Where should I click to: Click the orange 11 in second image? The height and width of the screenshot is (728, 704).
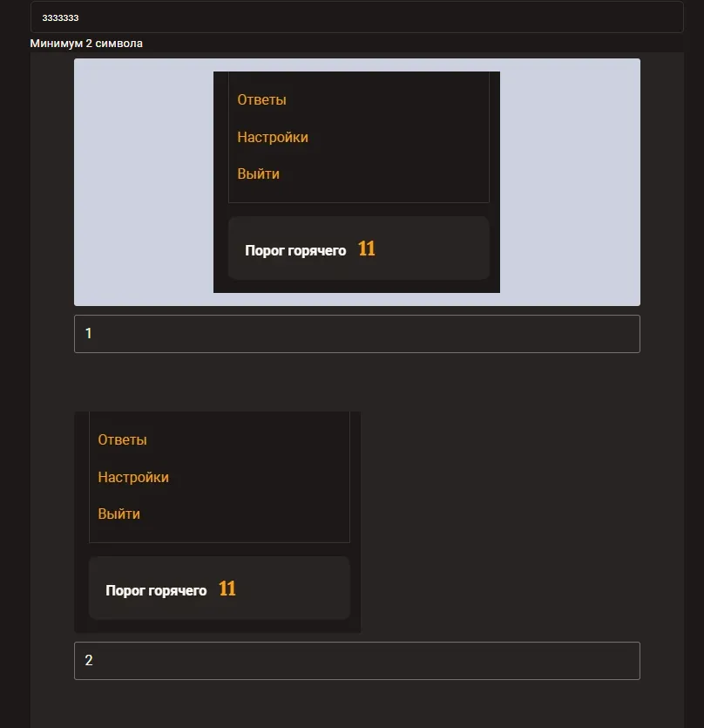point(227,589)
